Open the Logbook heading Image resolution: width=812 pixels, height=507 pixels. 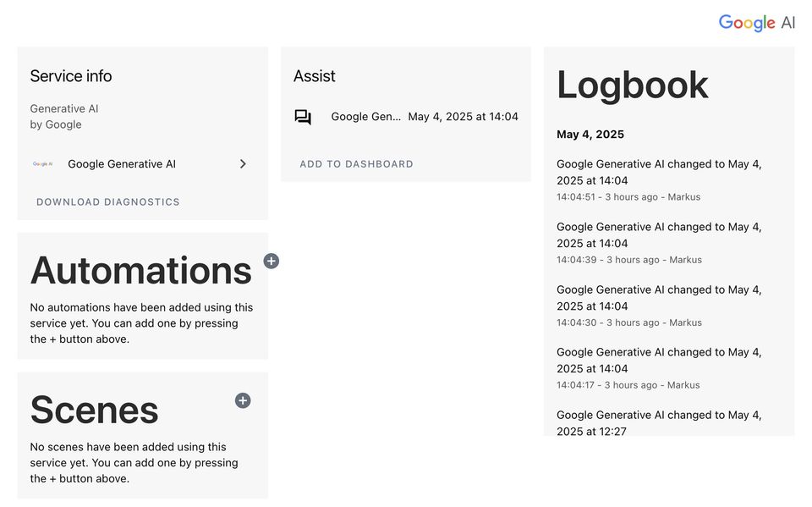632,85
